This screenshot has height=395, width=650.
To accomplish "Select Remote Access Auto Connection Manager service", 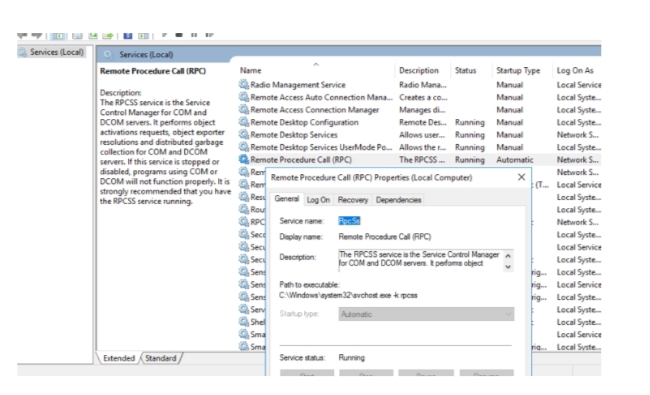I will (321, 97).
